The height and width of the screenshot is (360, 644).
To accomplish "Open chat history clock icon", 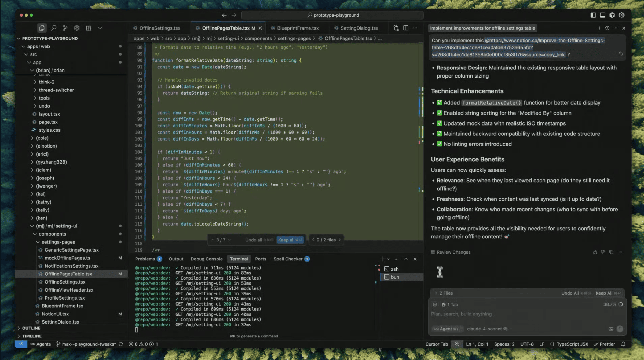I will click(x=607, y=28).
